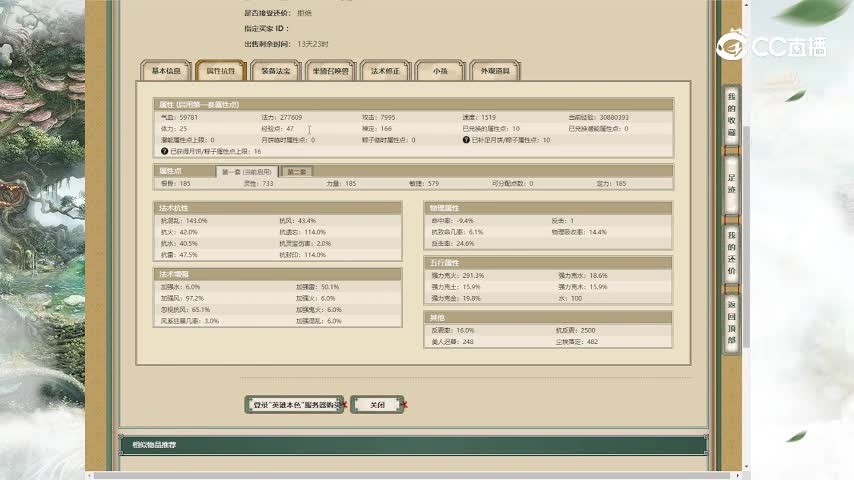This screenshot has height=480, width=854.
Task: Click the 可分配点数 0 entry
Action: (x=513, y=184)
